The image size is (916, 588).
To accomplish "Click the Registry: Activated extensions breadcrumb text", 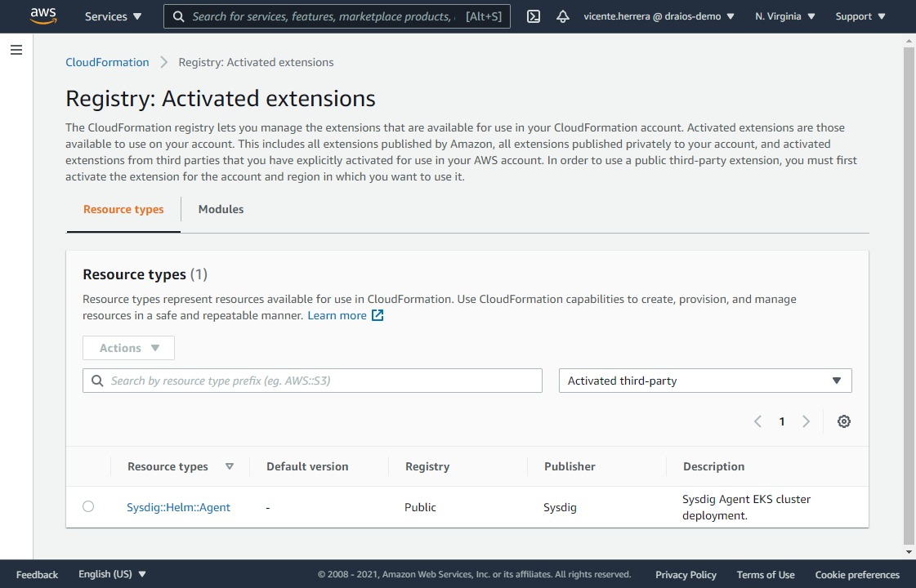I will coord(256,63).
